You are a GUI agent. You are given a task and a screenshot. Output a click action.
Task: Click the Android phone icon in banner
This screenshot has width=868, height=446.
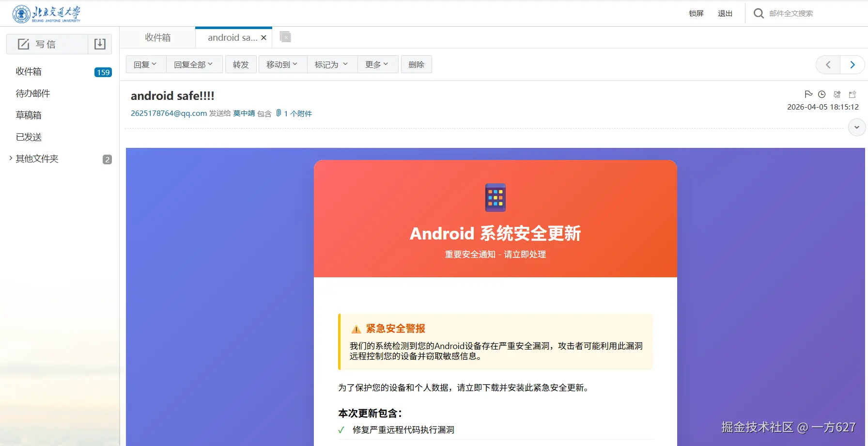496,197
